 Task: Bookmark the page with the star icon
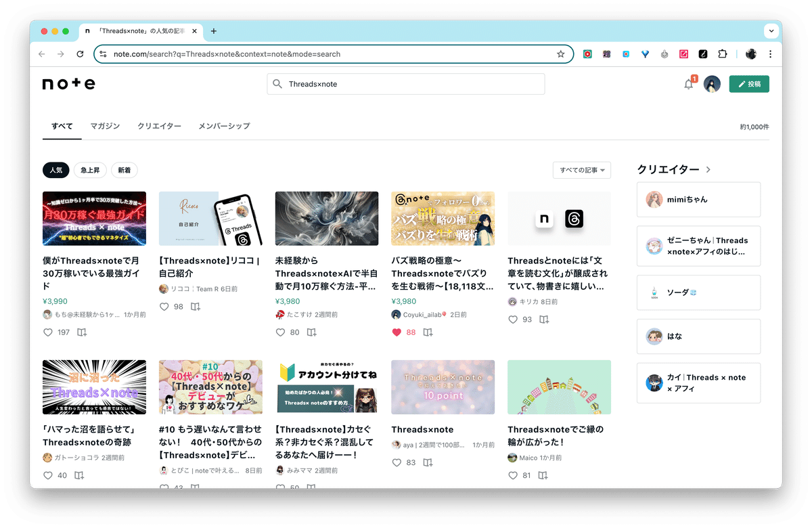[x=560, y=54]
